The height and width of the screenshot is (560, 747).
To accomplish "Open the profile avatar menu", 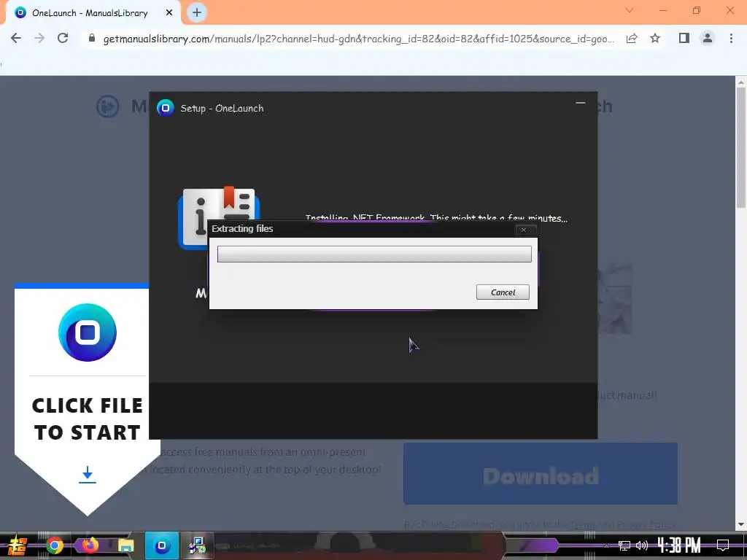I will click(708, 38).
